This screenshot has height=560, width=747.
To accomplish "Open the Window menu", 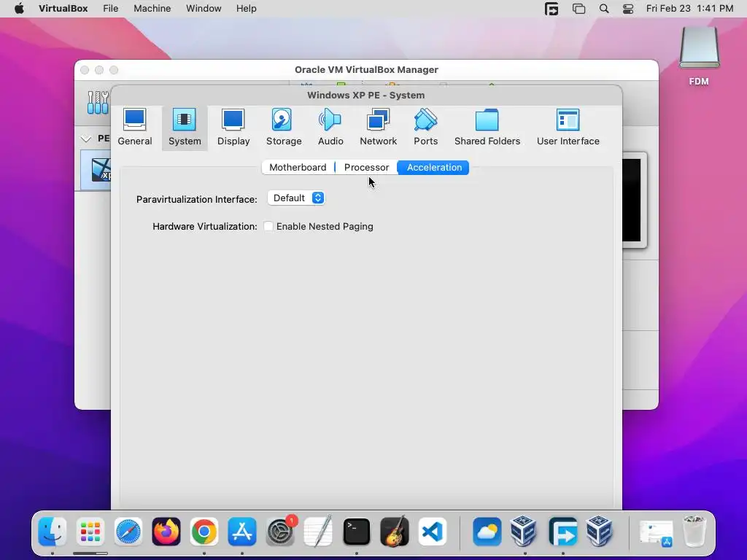I will point(204,9).
